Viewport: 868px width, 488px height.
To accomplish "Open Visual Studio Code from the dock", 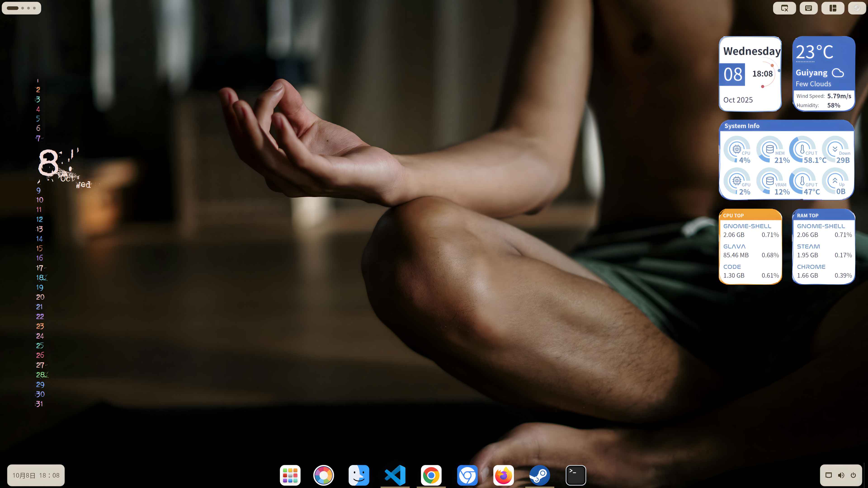I will 395,475.
